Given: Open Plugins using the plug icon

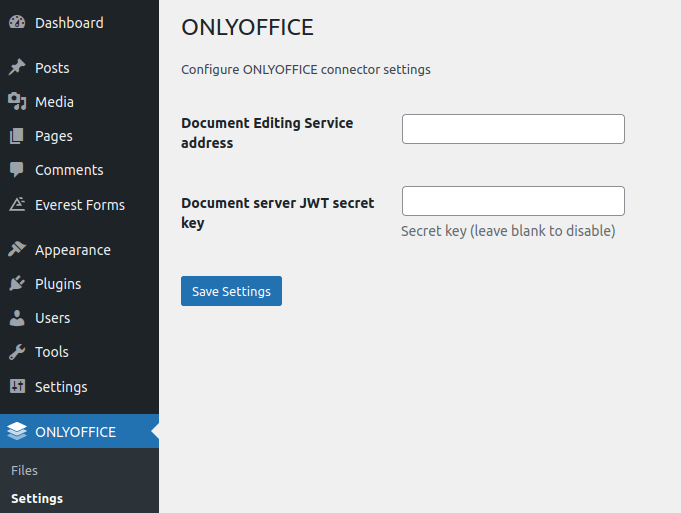Looking at the screenshot, I should (17, 284).
